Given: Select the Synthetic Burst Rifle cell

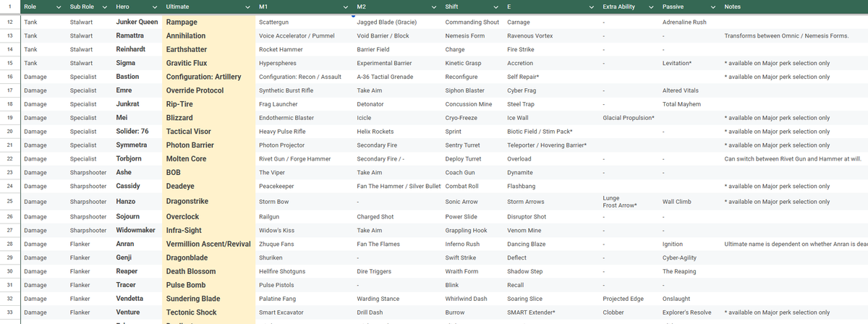Looking at the screenshot, I should [305, 90].
